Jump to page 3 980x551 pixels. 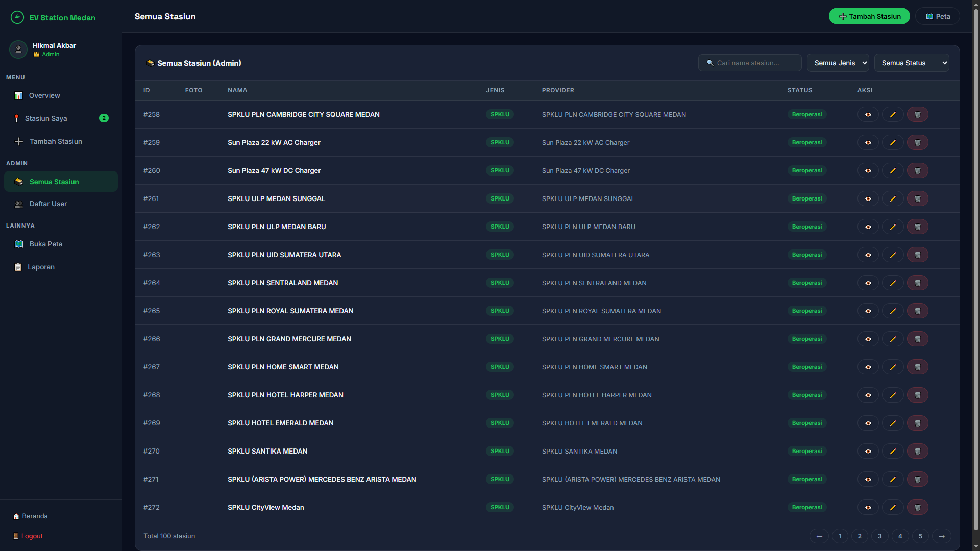(880, 536)
